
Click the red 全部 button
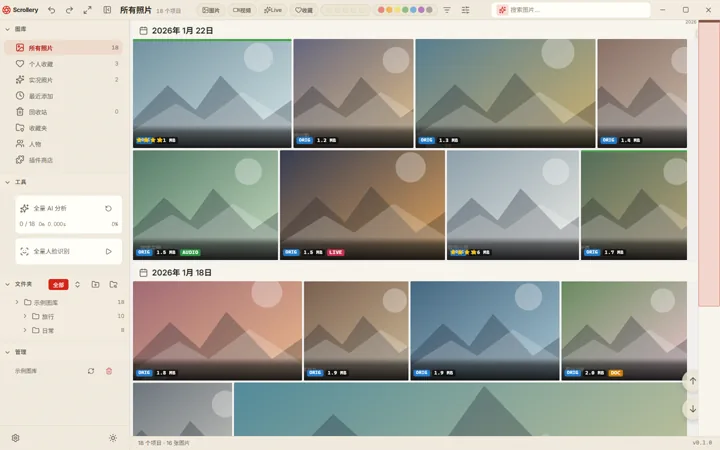click(x=58, y=285)
